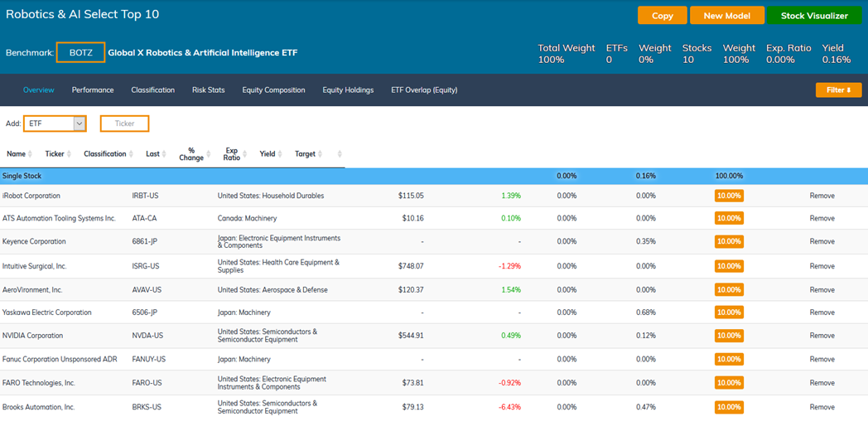The height and width of the screenshot is (436, 868).
Task: Remove iRobot Corporation from model
Action: pyautogui.click(x=822, y=196)
